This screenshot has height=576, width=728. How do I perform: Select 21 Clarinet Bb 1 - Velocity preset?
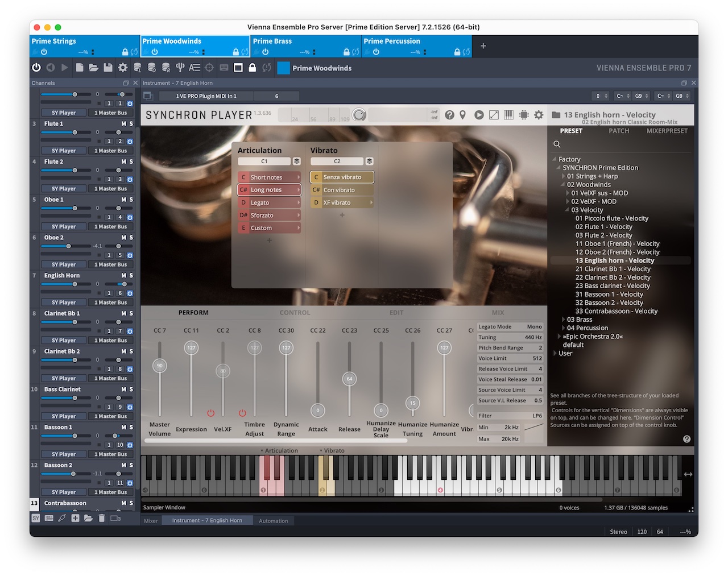click(x=613, y=269)
